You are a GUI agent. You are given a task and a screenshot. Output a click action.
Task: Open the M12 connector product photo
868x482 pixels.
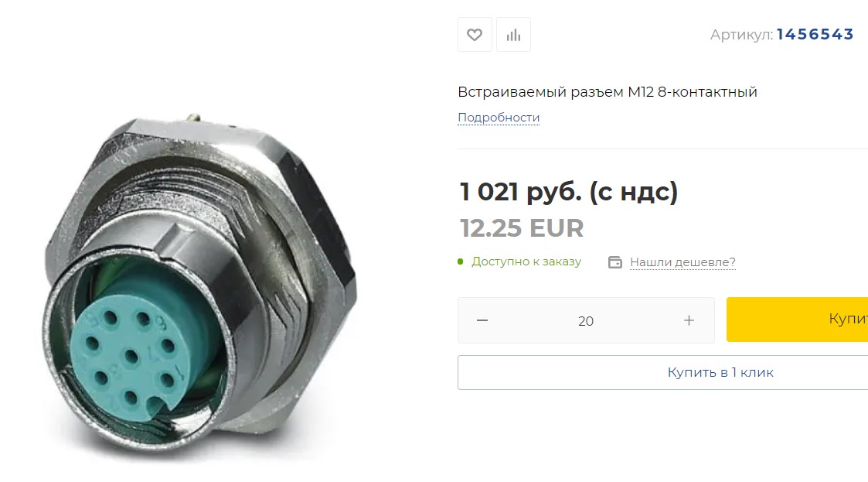tap(199, 282)
